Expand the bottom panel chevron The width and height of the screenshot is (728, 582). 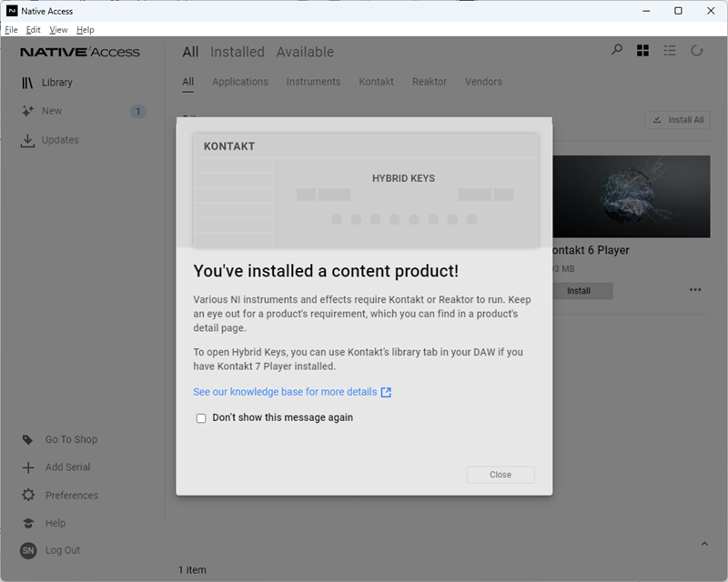pos(704,544)
